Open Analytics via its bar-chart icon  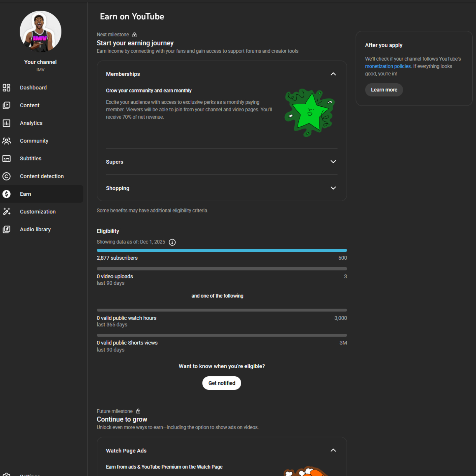coord(6,123)
